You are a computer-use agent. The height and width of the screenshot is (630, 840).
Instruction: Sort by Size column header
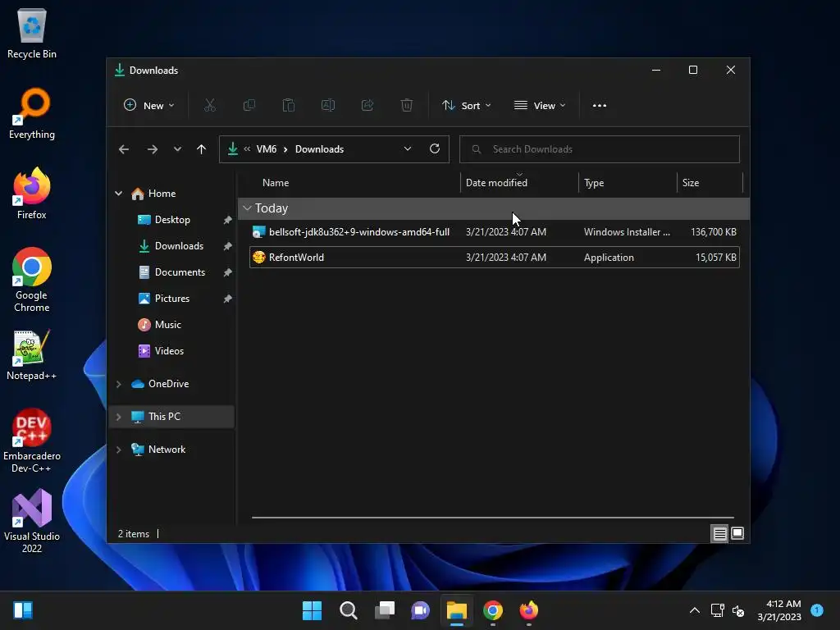tap(690, 183)
